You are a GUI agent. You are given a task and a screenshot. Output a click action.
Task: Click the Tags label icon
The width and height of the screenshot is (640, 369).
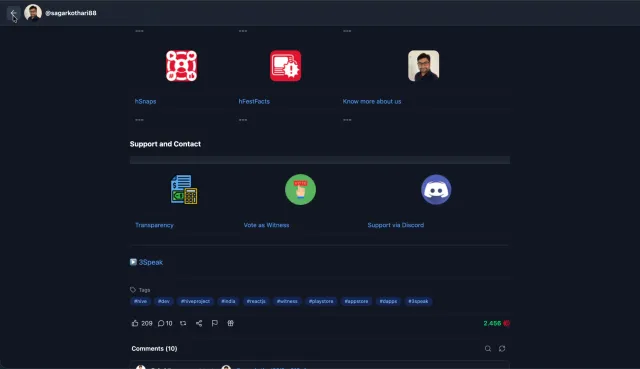tap(133, 290)
